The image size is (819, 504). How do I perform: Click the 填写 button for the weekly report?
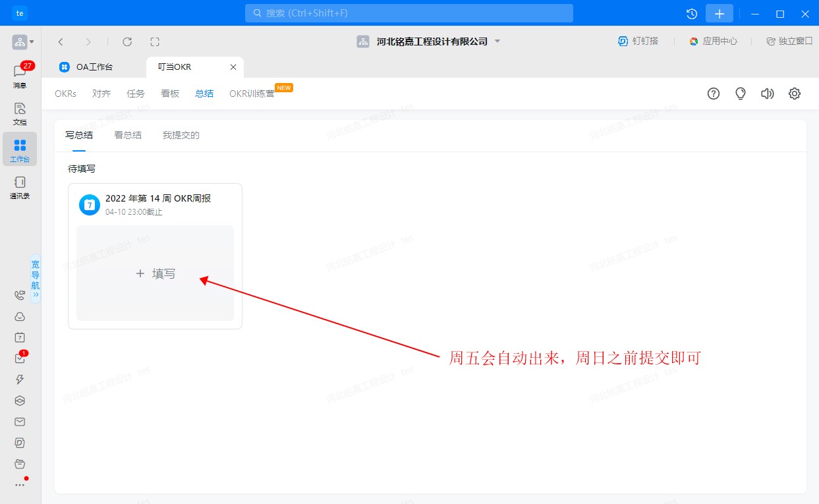tap(155, 273)
